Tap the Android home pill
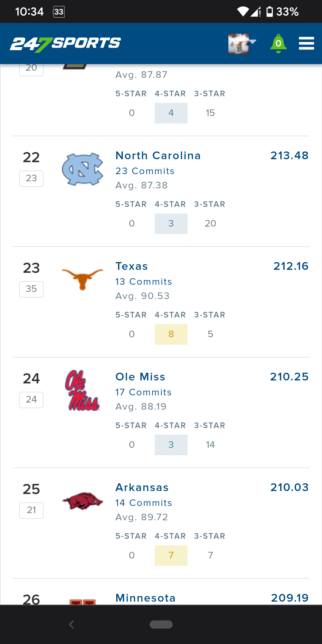 (x=161, y=624)
